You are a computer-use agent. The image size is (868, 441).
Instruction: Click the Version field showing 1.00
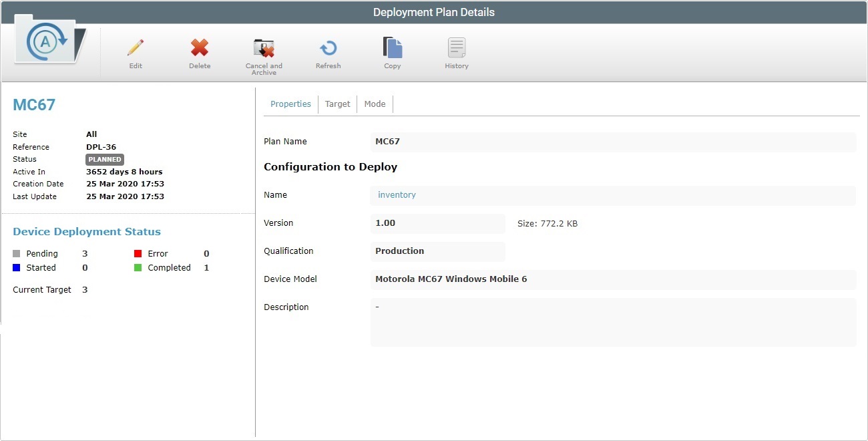click(437, 223)
